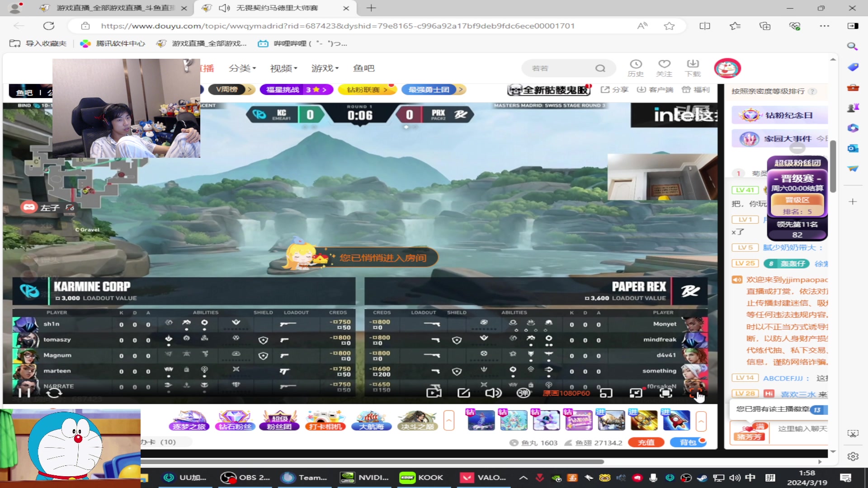Click the chat input 这里输入聊天
868x488 pixels.
[802, 428]
